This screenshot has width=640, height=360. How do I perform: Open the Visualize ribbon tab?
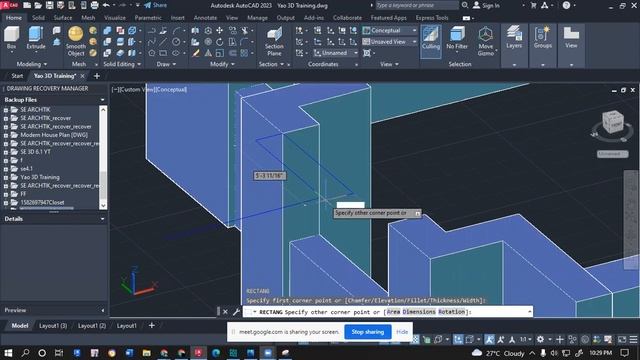(115, 18)
